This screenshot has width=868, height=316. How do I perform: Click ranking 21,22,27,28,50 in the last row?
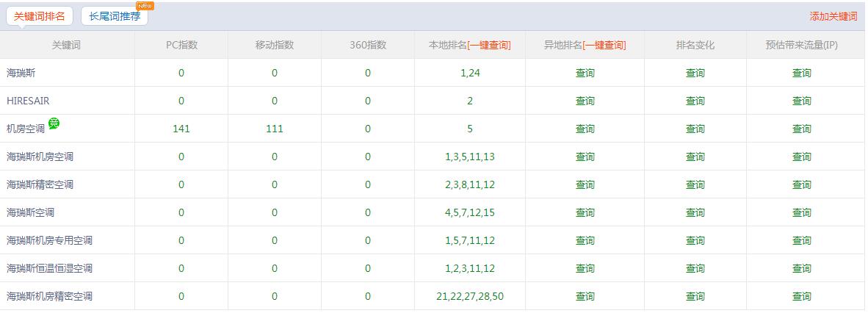coord(470,296)
